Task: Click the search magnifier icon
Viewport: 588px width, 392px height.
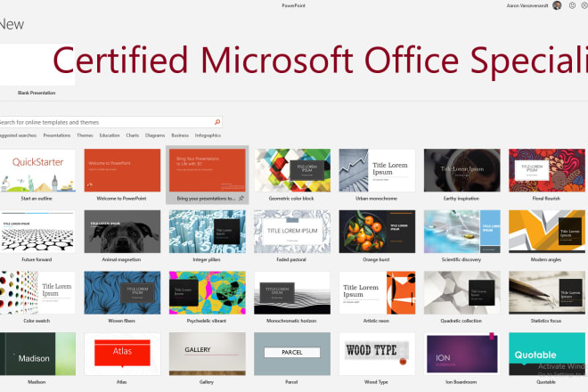Action: pos(217,122)
